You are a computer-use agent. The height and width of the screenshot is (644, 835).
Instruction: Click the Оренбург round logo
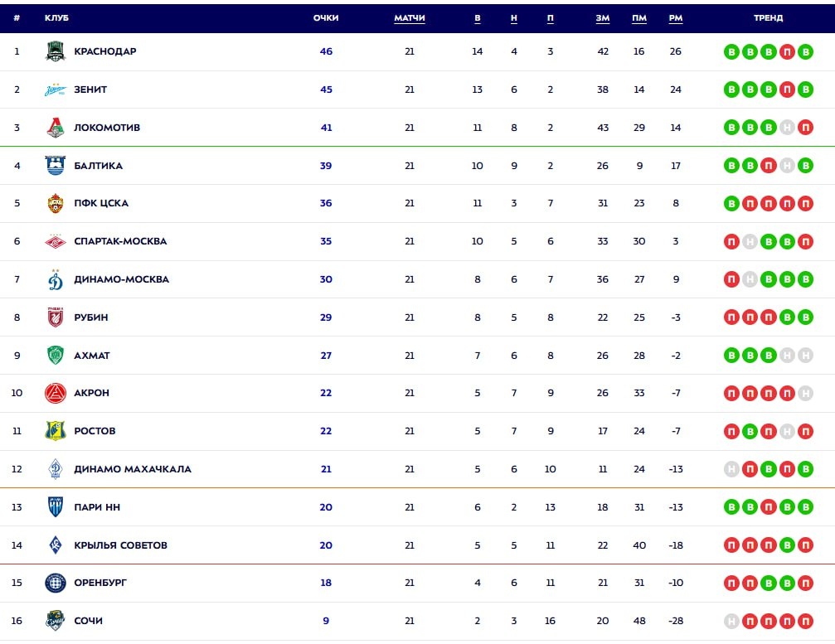click(x=56, y=583)
